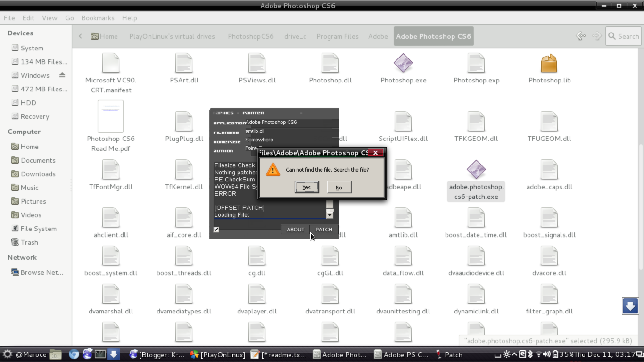Switch to the Patch taskbar window
Image resolution: width=644 pixels, height=362 pixels.
[x=449, y=354]
